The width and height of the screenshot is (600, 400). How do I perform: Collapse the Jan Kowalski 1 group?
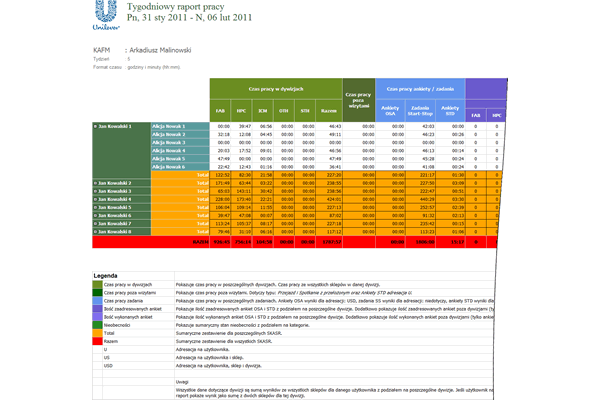point(95,126)
